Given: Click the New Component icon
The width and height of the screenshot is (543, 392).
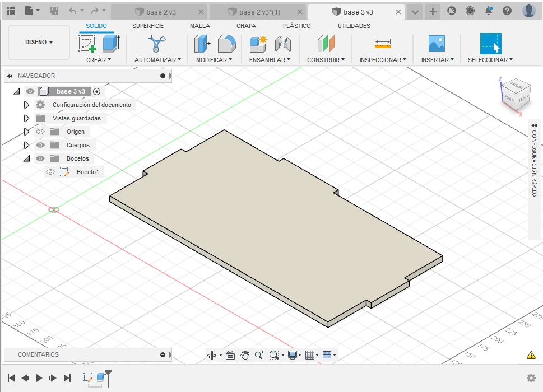Looking at the screenshot, I should (x=258, y=43).
